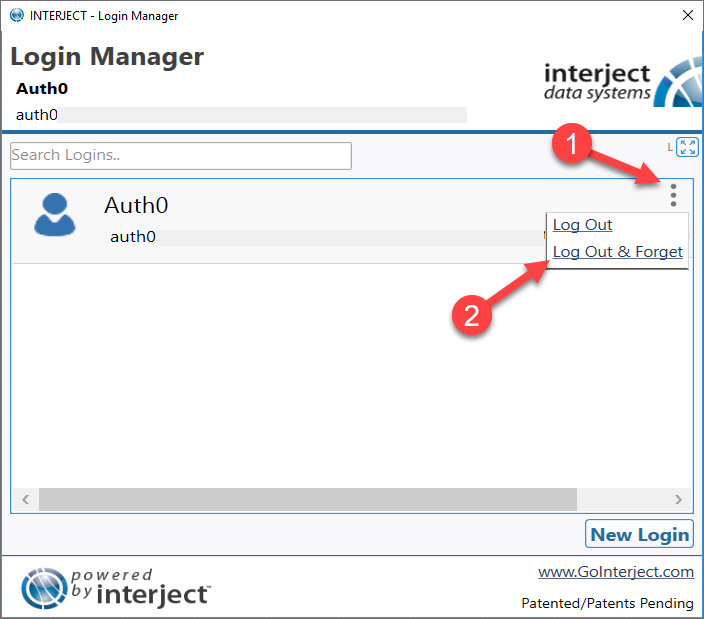
Task: Click the expand view icon near search
Action: [x=687, y=147]
